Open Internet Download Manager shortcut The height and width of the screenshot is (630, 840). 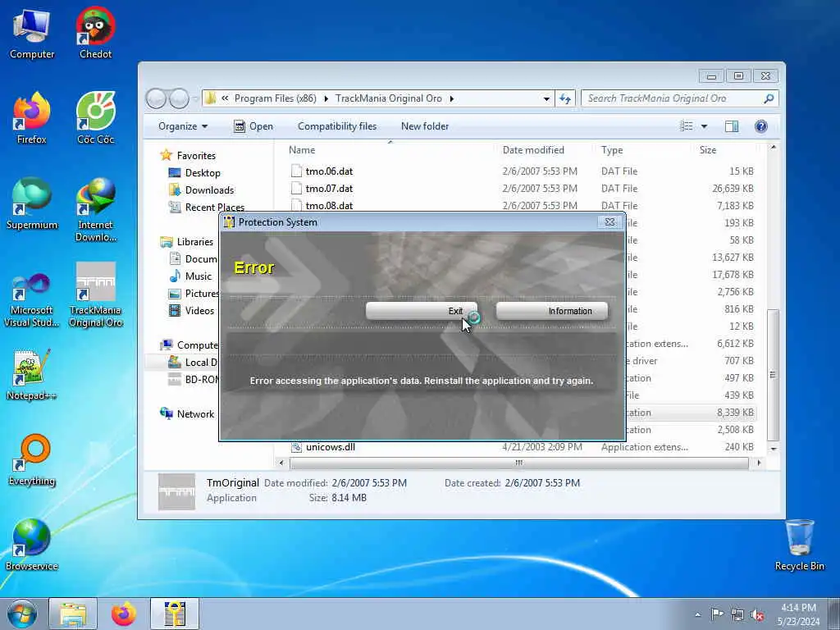pyautogui.click(x=95, y=211)
